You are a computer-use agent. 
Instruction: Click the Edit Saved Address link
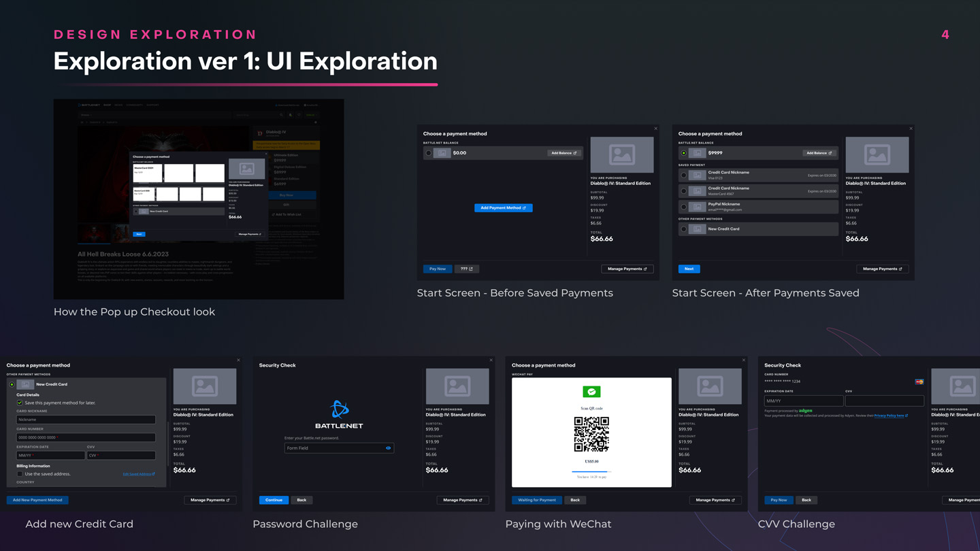[138, 474]
